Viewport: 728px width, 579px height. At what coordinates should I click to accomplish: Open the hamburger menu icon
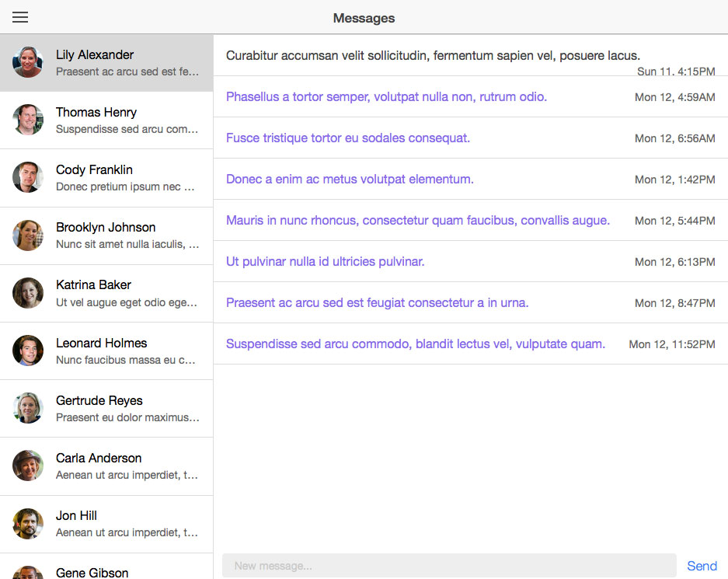(20, 17)
